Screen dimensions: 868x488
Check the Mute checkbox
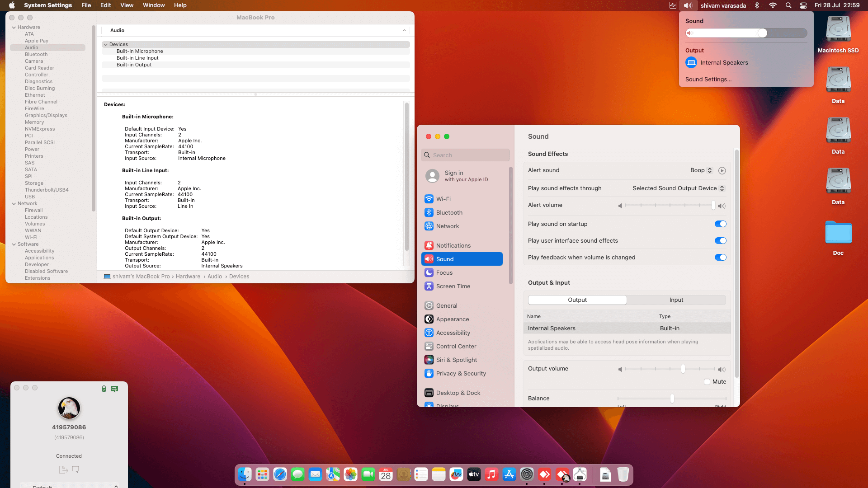coord(707,382)
